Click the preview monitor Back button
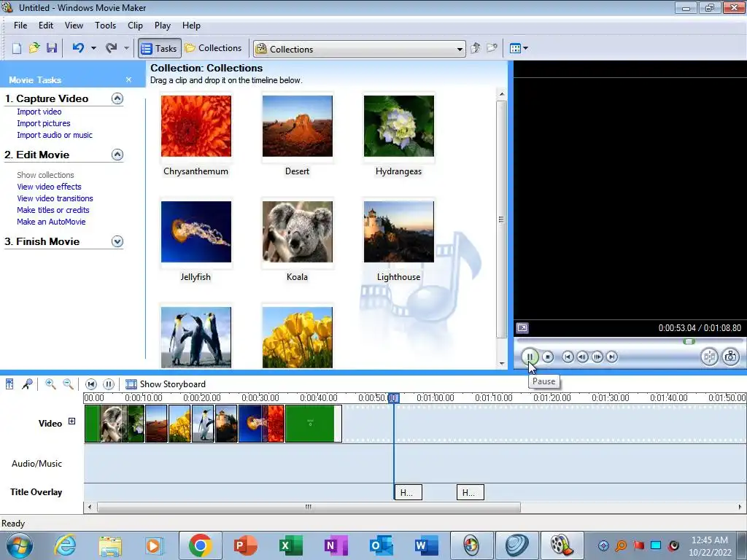This screenshot has height=560, width=747. click(568, 357)
